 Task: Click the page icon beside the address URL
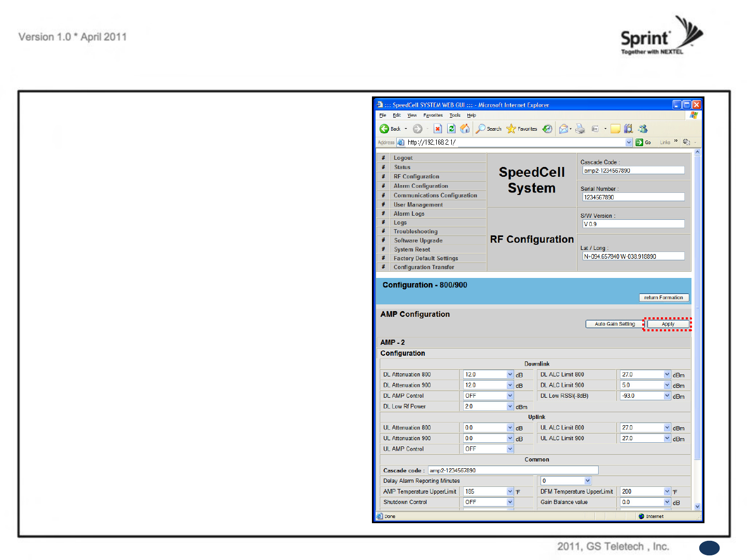pos(401,142)
